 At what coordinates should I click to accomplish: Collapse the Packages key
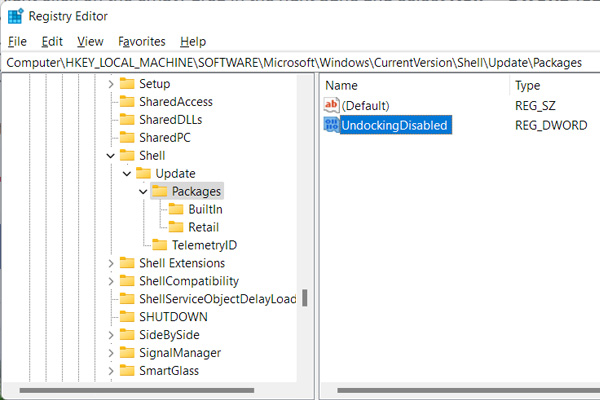tap(143, 191)
